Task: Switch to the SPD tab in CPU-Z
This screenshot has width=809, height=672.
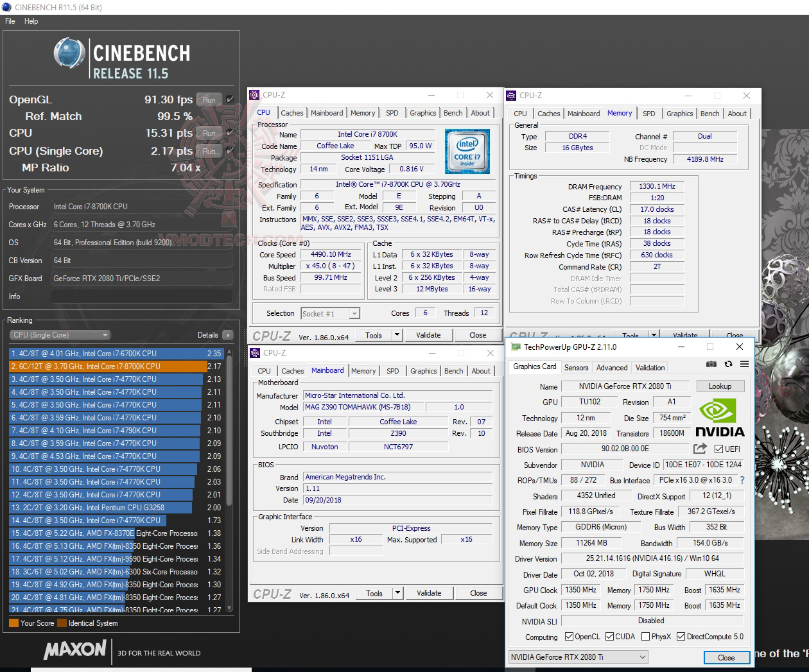Action: 392,113
